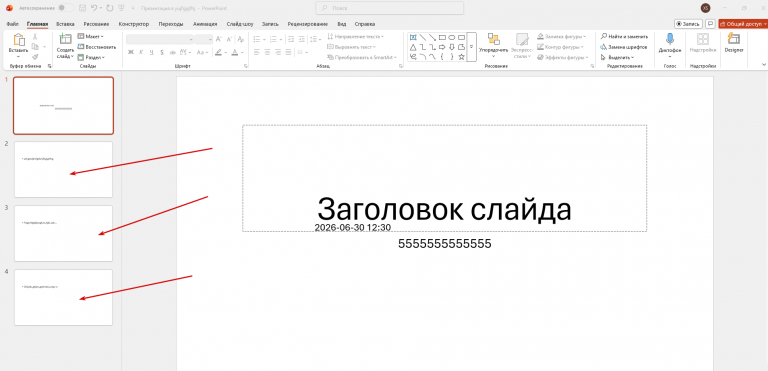
Task: Open the font name combo box
Action: [x=160, y=39]
